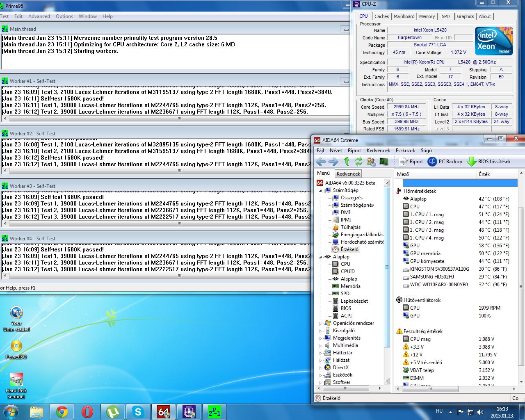Generate a Riport in AIDA64
This screenshot has width=525, height=420.
point(411,162)
